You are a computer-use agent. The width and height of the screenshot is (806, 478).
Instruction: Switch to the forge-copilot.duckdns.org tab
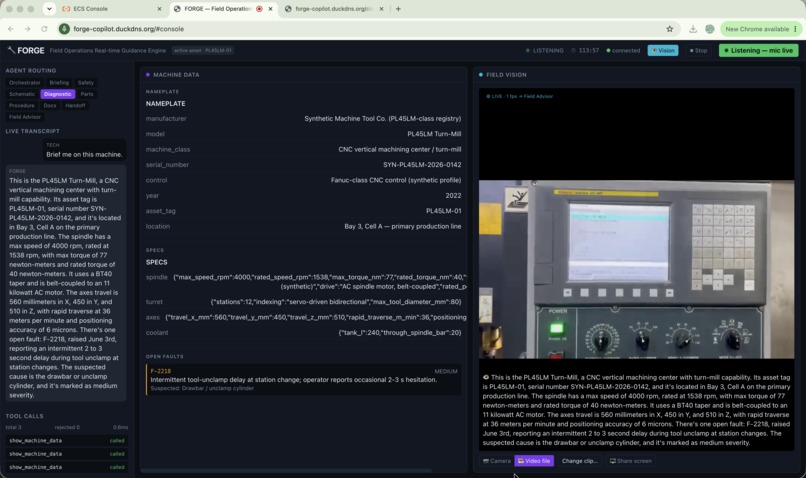(334, 9)
